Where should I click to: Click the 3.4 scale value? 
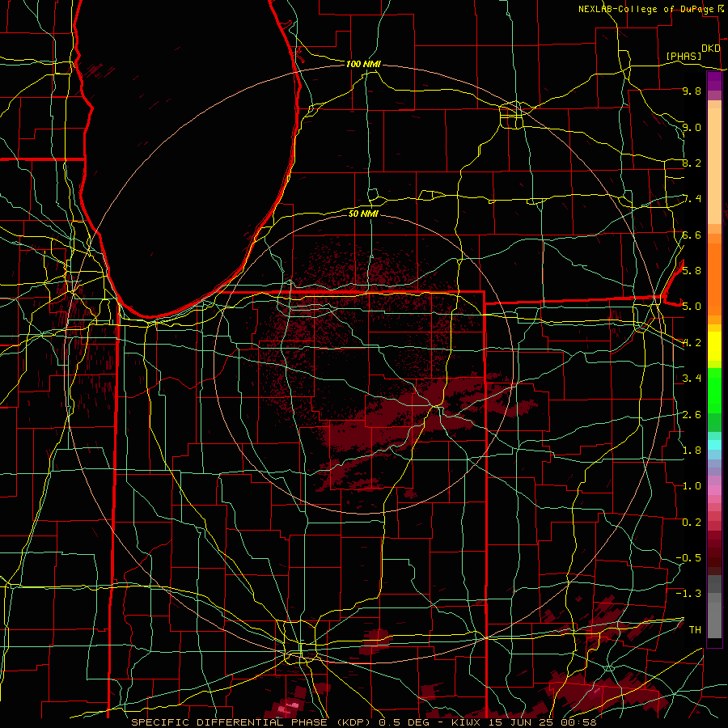point(692,378)
